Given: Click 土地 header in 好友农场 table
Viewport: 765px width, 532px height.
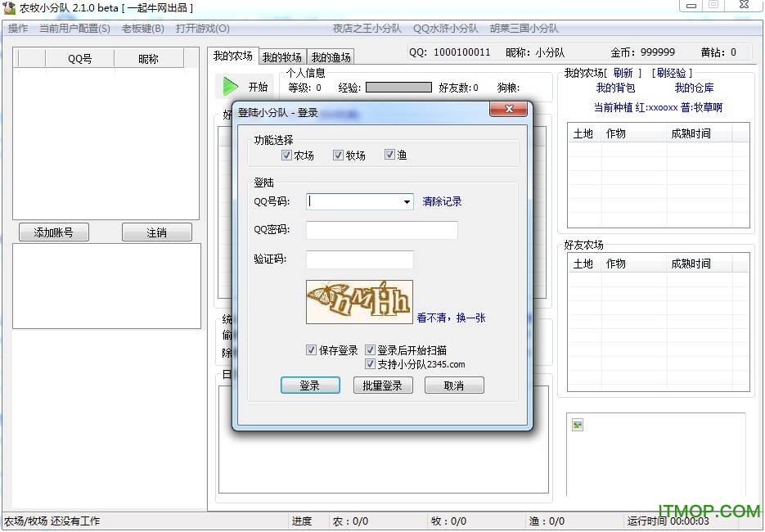Looking at the screenshot, I should 584,264.
